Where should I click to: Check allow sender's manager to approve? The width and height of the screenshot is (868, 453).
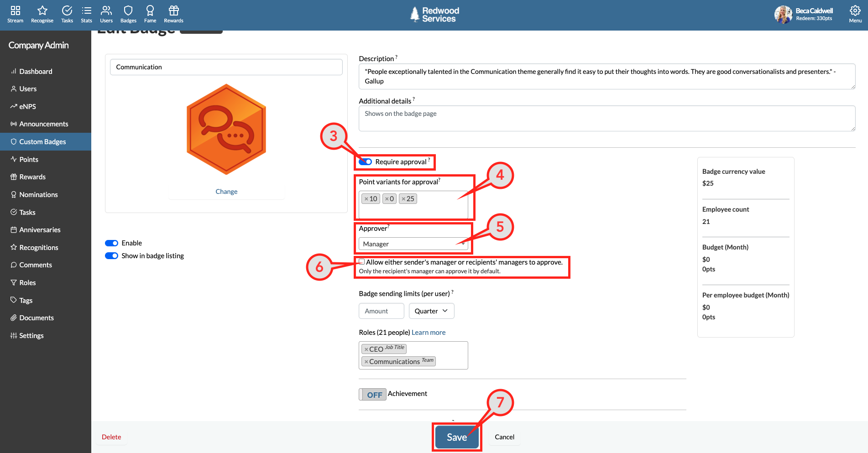point(361,261)
